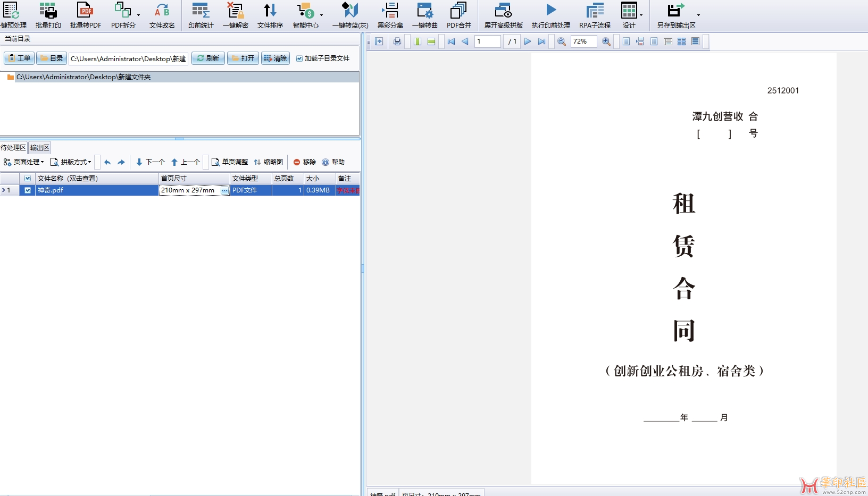Click the 黑彩分离 separation icon
The height and width of the screenshot is (496, 868).
point(390,11)
